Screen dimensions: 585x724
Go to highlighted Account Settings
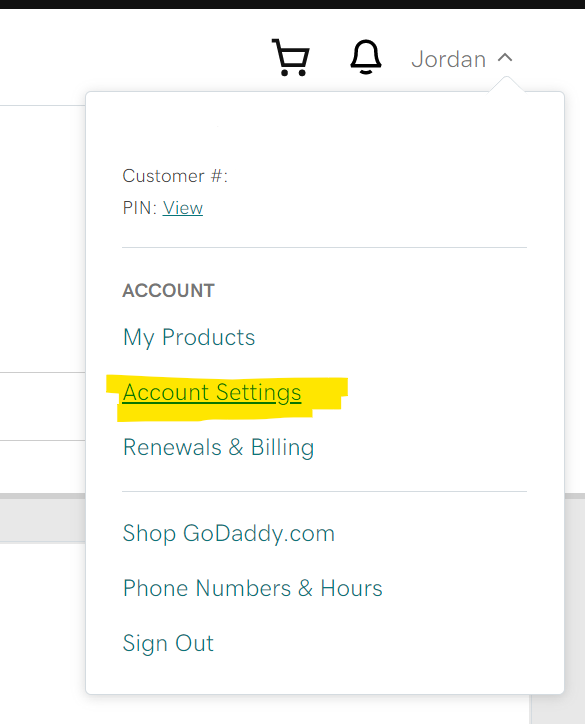(212, 393)
